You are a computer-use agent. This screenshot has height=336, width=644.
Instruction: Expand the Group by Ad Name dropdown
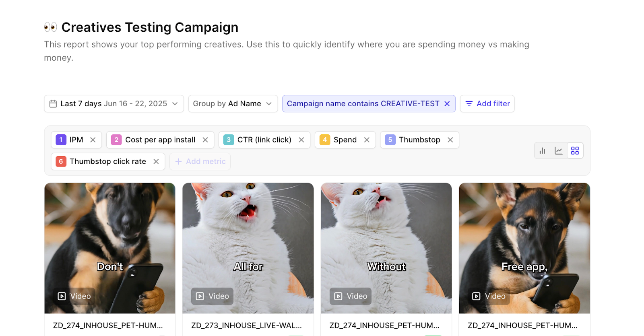tap(233, 104)
